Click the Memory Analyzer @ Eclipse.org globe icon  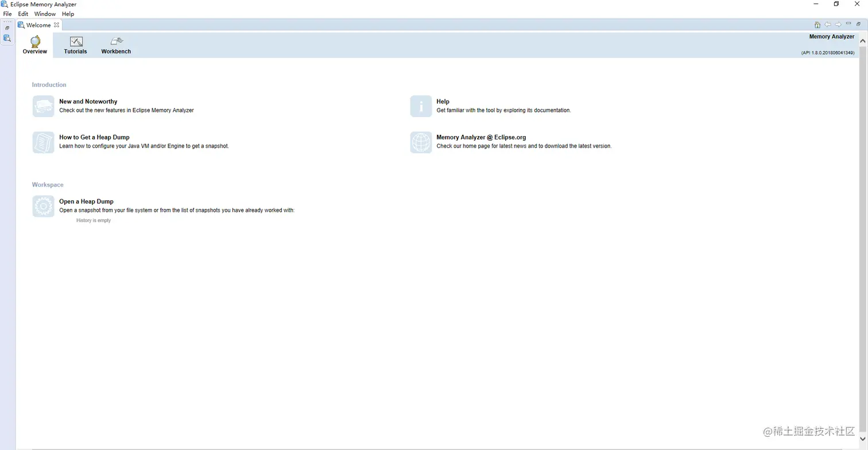point(421,142)
